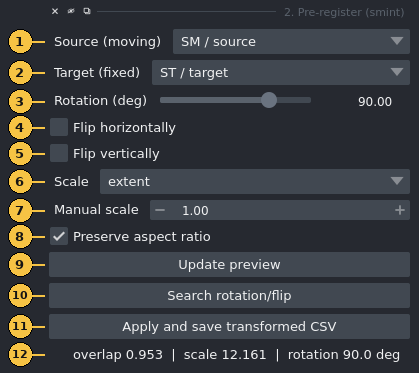The height and width of the screenshot is (373, 419).
Task: Click Update preview button
Action: [229, 264]
